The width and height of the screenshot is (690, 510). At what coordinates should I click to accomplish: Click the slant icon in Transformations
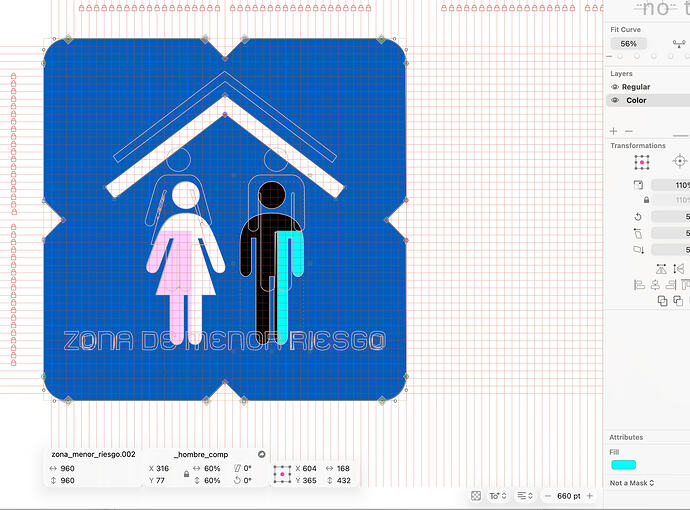coord(638,233)
